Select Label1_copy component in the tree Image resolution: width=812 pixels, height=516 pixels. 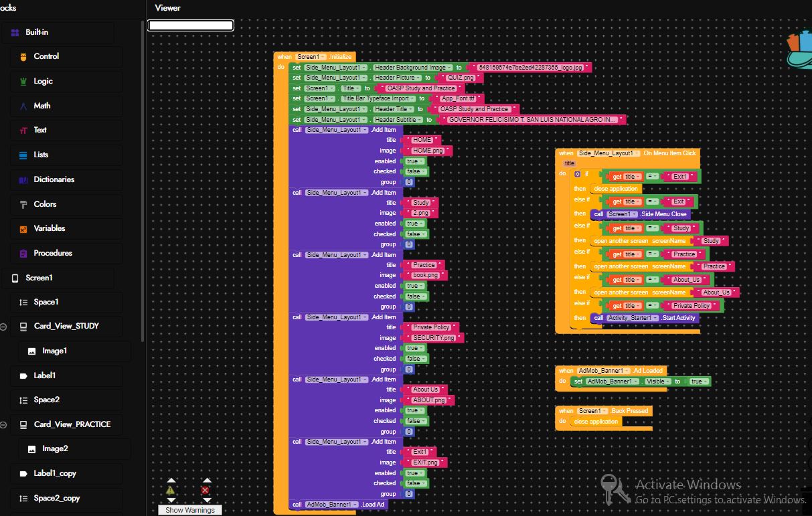pyautogui.click(x=55, y=473)
